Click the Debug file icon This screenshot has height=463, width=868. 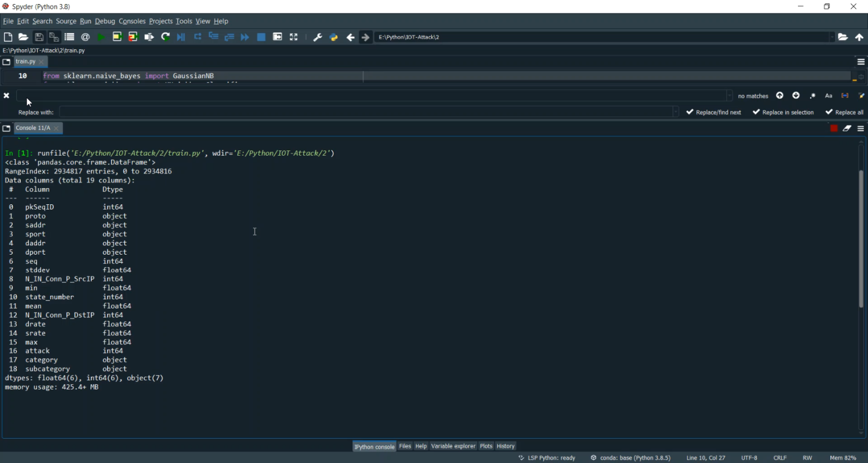181,37
